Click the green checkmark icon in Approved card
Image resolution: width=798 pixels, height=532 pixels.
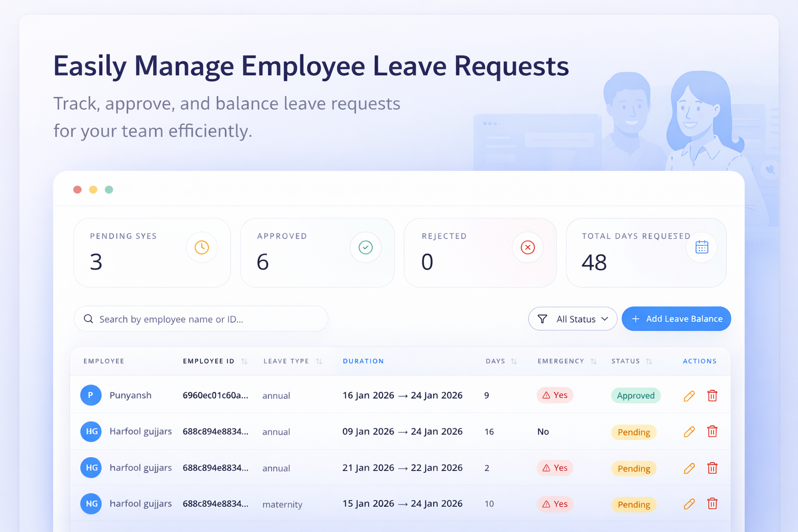point(365,247)
